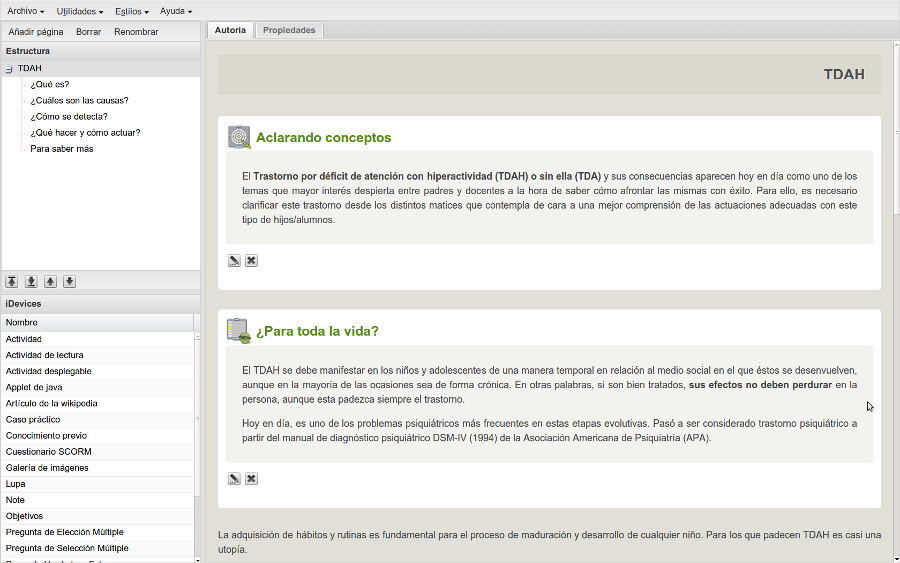The image size is (900, 563).
Task: Switch to the Propiedades tab
Action: [x=289, y=30]
